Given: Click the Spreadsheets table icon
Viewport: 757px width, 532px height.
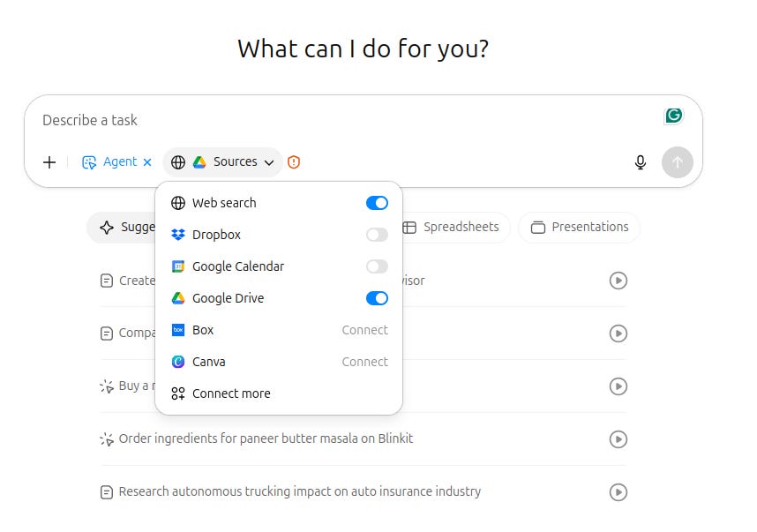Looking at the screenshot, I should [409, 228].
